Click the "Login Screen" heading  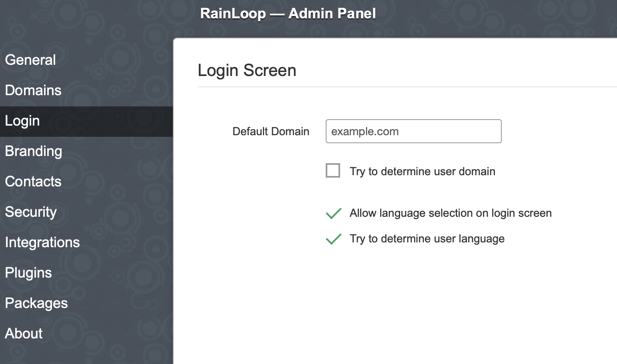pyautogui.click(x=247, y=70)
